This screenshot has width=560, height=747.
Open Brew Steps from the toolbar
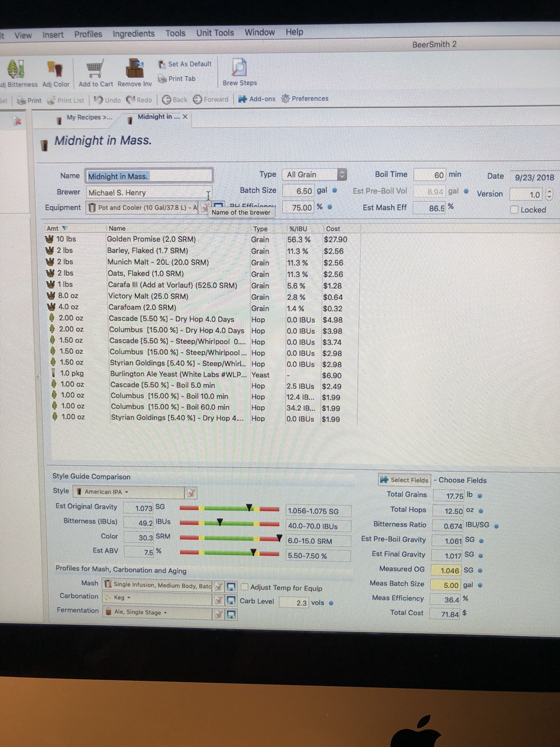coord(239,72)
